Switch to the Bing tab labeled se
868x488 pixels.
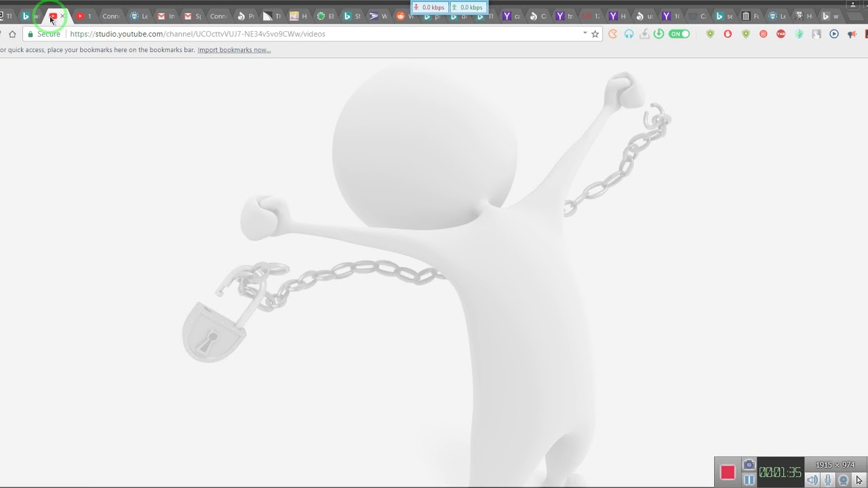pos(724,16)
